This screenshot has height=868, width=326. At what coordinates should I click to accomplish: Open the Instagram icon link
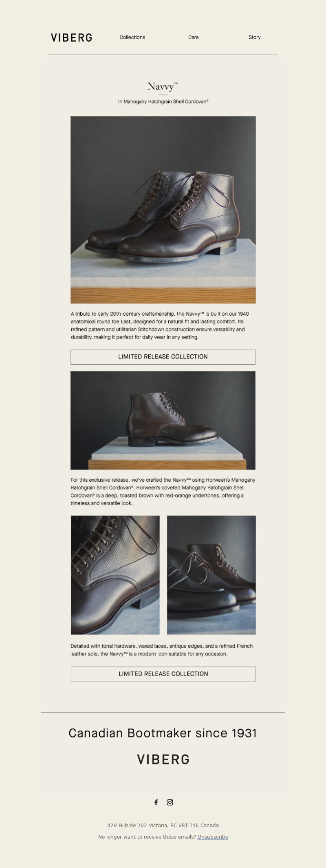(x=170, y=802)
